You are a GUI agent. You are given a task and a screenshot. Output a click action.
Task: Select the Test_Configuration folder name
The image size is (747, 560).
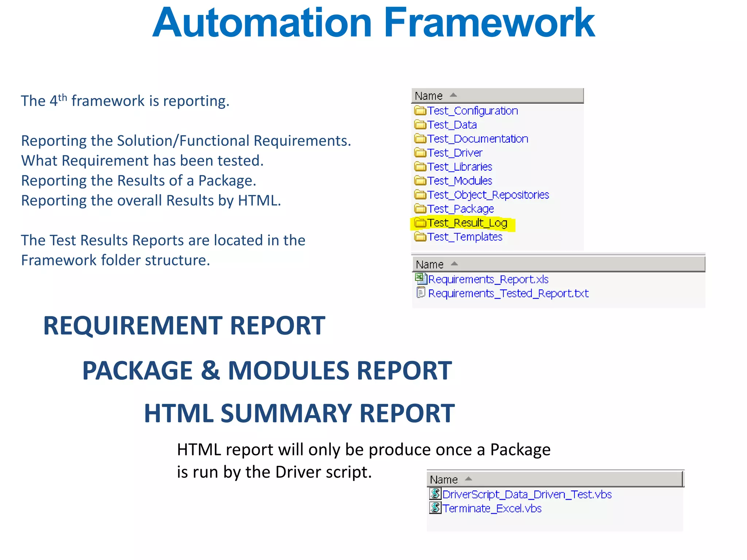(472, 110)
